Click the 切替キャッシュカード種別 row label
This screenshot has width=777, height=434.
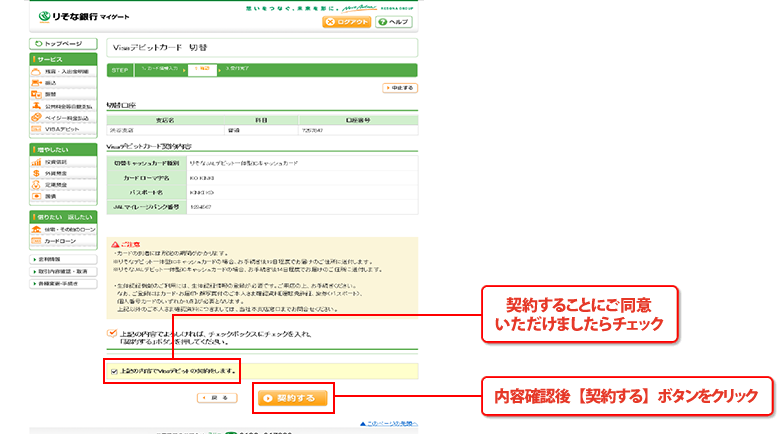(147, 163)
